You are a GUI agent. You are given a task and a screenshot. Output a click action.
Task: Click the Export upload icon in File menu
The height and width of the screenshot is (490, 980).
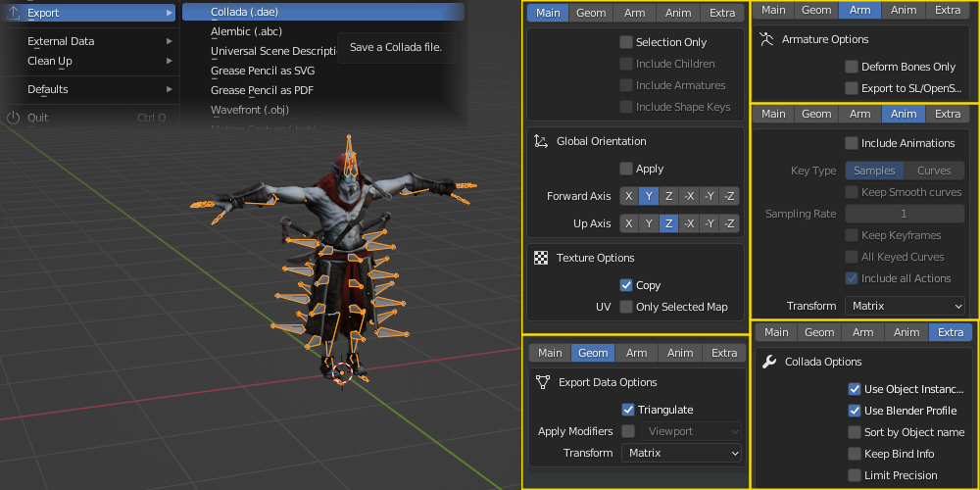[14, 12]
